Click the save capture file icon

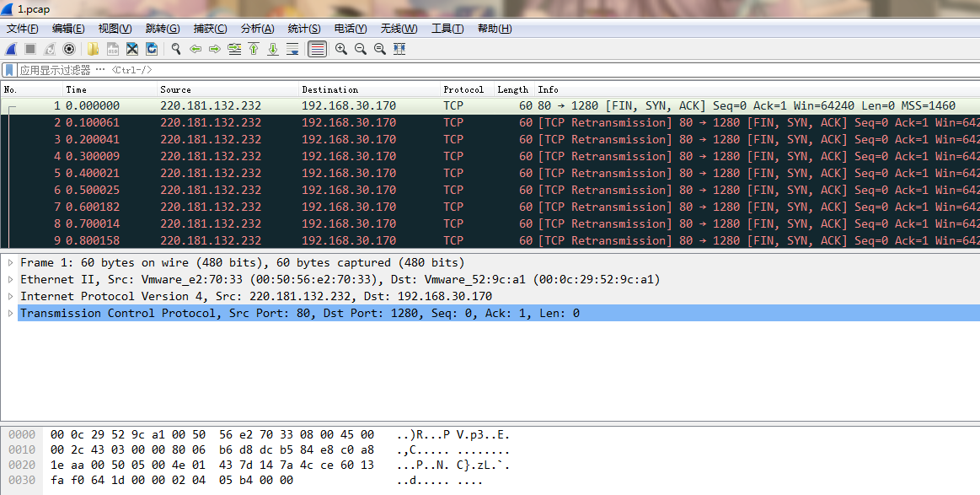pyautogui.click(x=113, y=49)
